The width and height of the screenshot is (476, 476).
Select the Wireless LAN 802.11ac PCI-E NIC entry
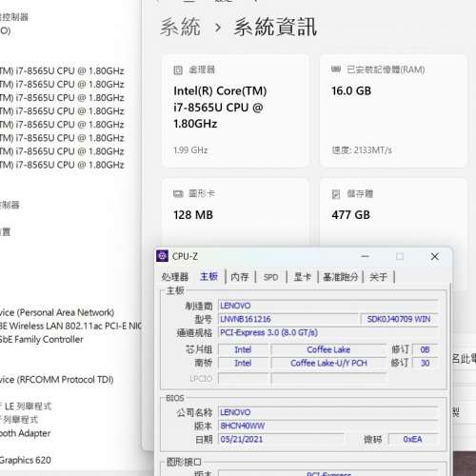(x=70, y=326)
